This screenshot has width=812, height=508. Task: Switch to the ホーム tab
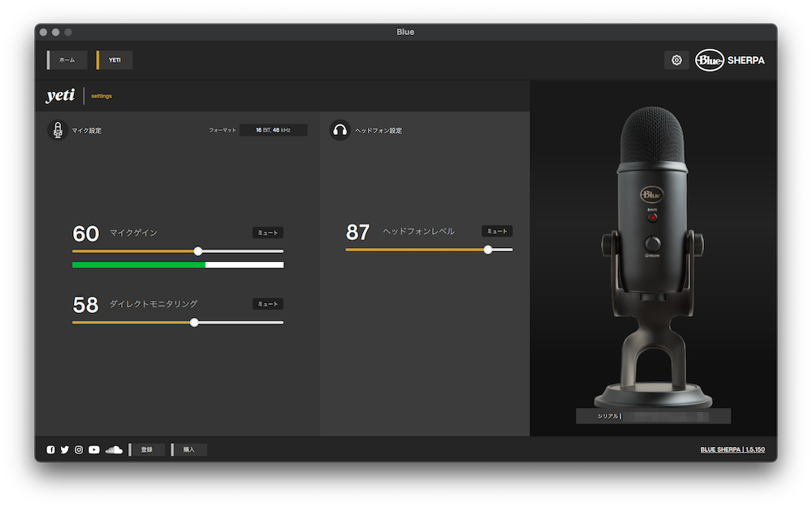(67, 59)
